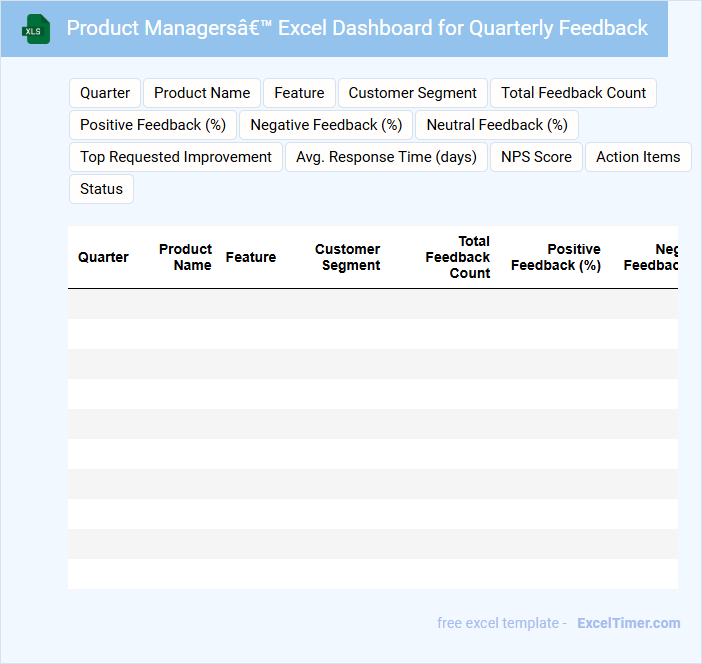Select the Quarter tag button

pos(105,93)
